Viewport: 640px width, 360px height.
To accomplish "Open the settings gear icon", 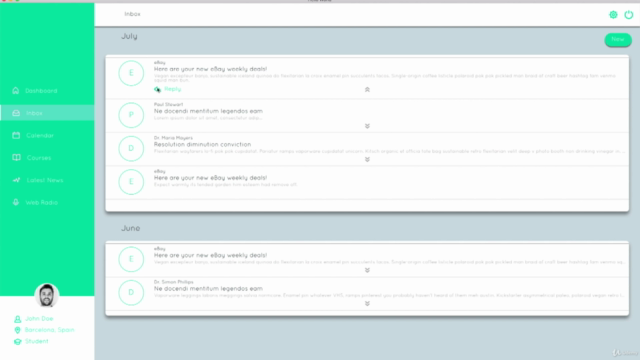I will tap(613, 15).
